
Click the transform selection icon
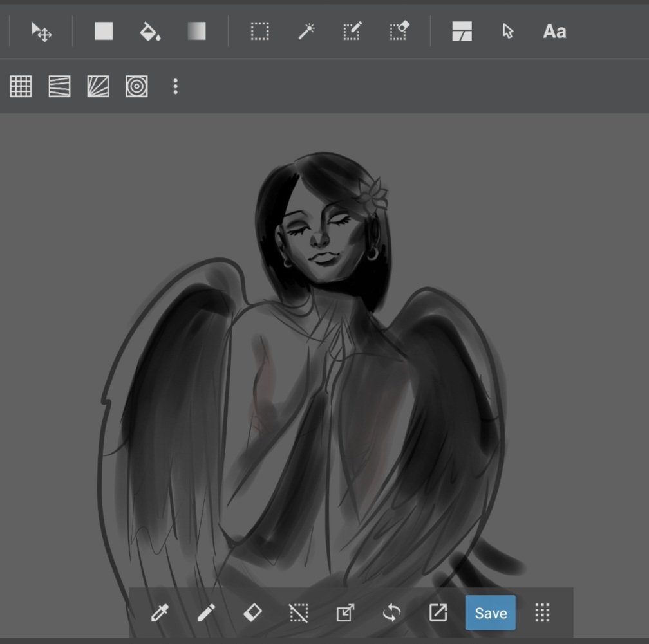pos(346,612)
